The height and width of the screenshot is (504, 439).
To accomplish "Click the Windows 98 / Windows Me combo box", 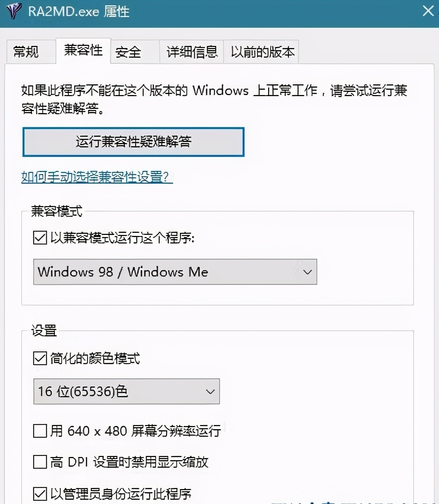I will [175, 272].
